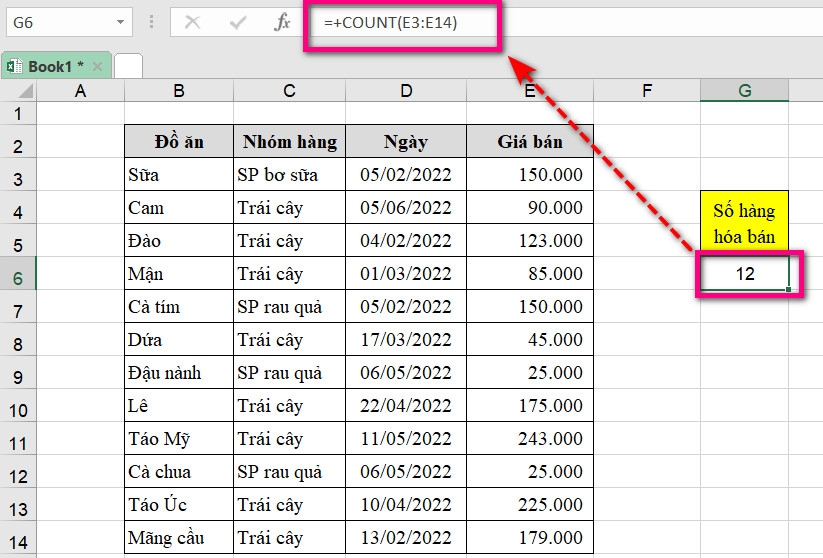Select the cell containing 'Đậu nành'

click(x=179, y=373)
